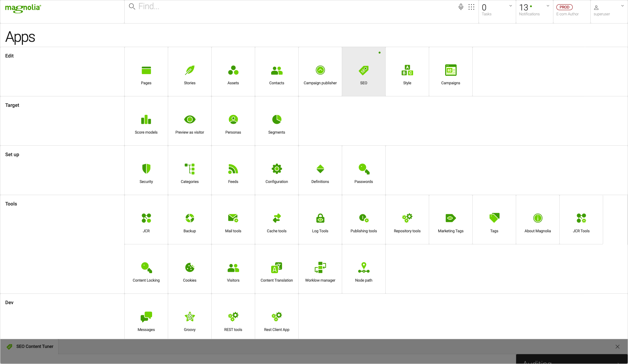
Task: Click the microphone voice search icon
Action: pyautogui.click(x=461, y=7)
